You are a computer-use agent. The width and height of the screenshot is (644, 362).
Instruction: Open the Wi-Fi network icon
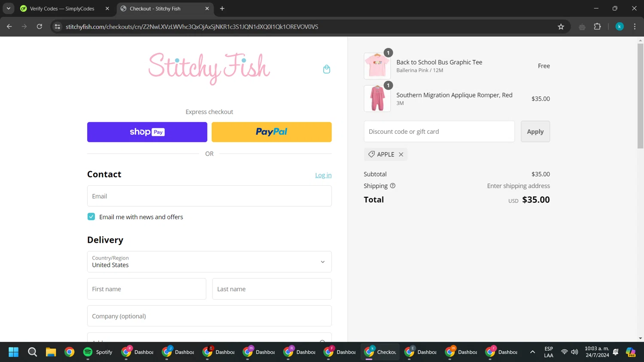point(564,352)
